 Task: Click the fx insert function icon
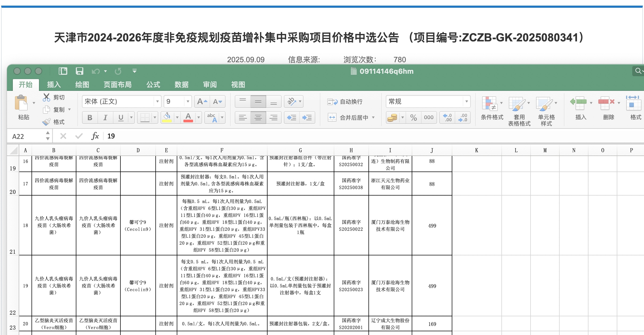tap(95, 136)
